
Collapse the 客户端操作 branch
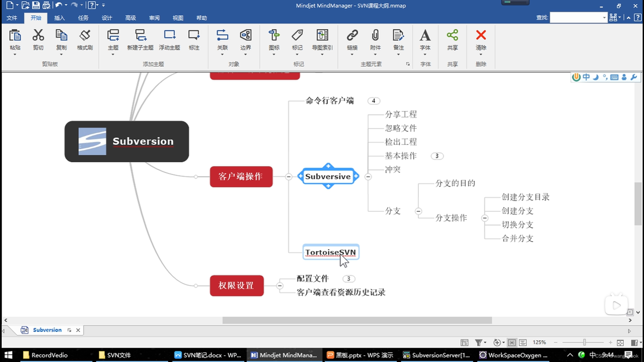288,177
